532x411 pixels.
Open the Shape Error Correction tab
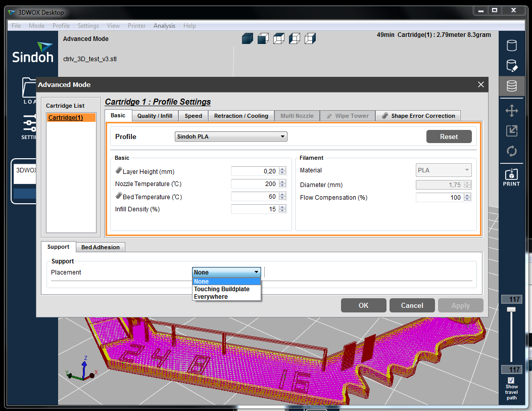(x=418, y=116)
